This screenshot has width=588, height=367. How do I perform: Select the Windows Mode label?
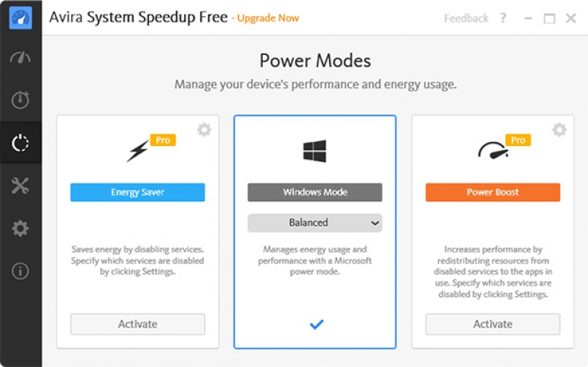point(315,192)
